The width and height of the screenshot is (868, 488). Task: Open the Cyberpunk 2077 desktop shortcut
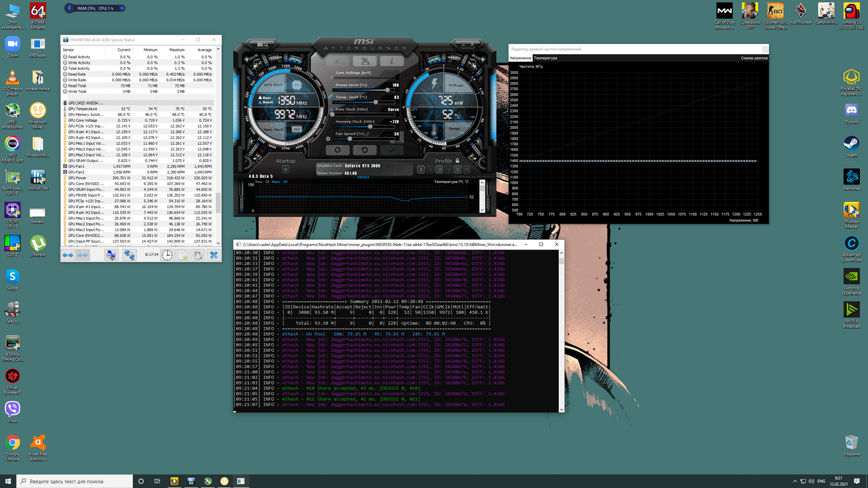click(x=749, y=16)
